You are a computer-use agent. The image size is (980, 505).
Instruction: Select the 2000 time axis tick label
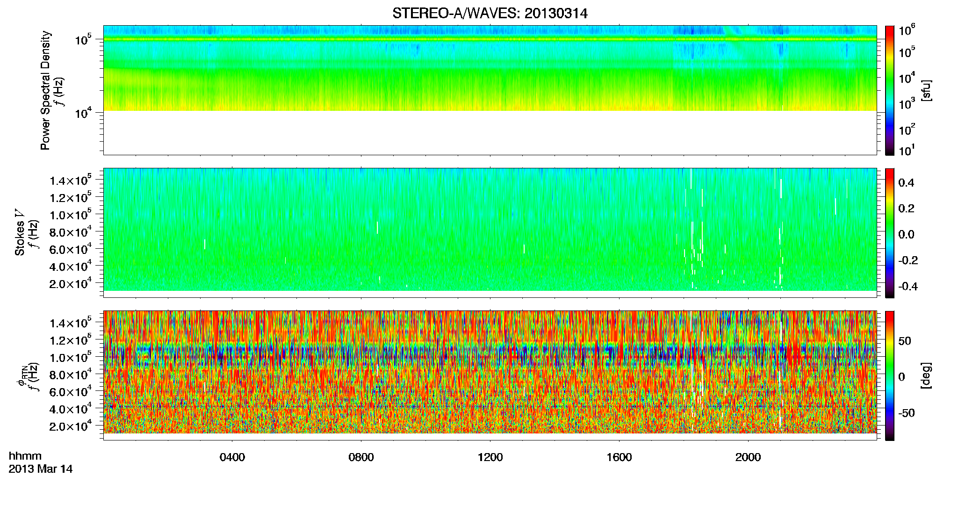[x=748, y=457]
